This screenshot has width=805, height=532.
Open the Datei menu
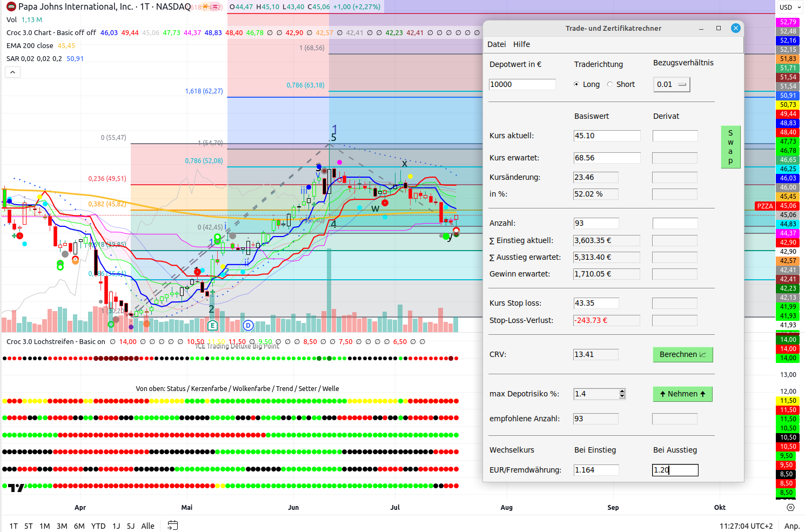point(496,44)
